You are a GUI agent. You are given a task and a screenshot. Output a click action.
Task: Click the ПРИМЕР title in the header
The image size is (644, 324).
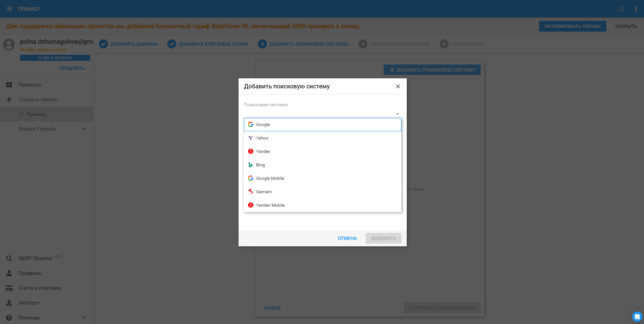click(x=29, y=9)
